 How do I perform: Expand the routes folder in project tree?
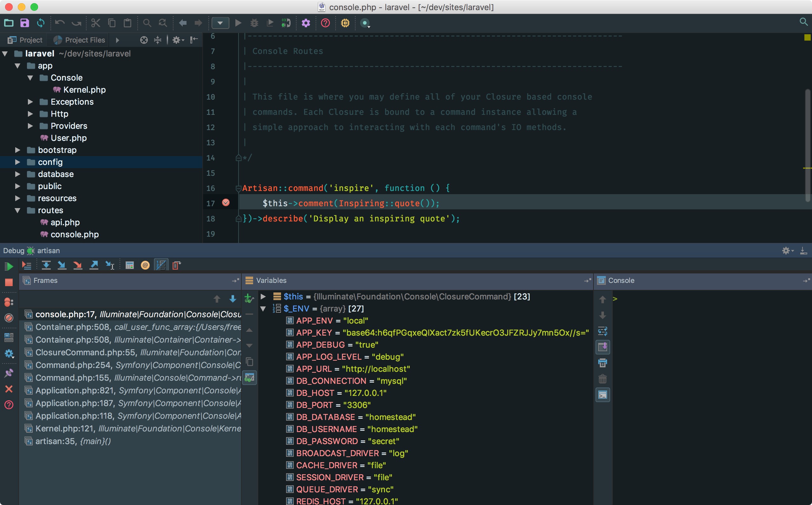(x=17, y=209)
